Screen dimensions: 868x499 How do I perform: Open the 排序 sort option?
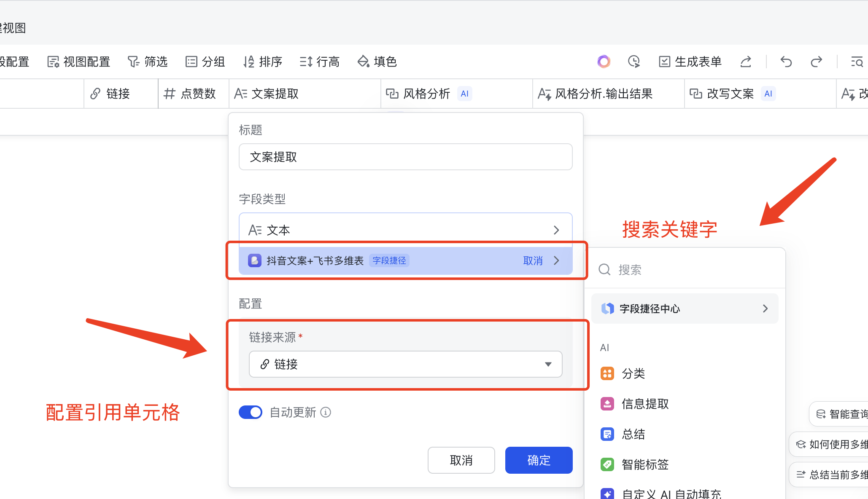(262, 62)
